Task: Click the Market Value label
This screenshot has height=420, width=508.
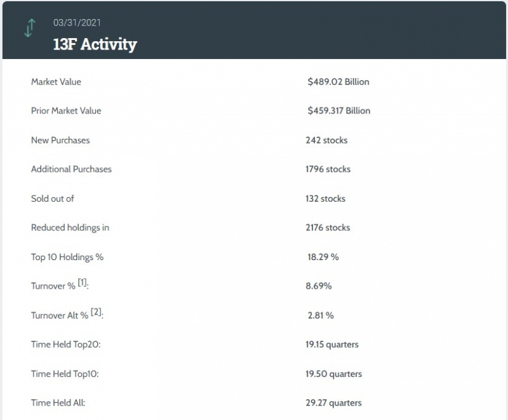Action: coord(56,82)
